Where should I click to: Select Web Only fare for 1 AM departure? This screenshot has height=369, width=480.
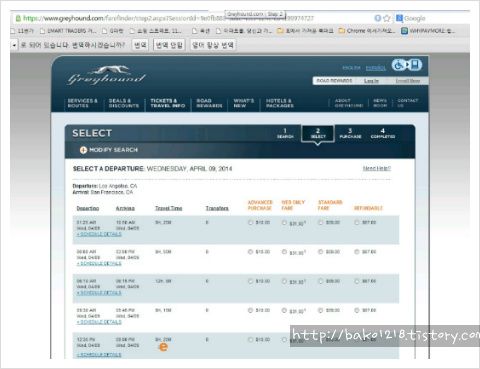point(284,223)
